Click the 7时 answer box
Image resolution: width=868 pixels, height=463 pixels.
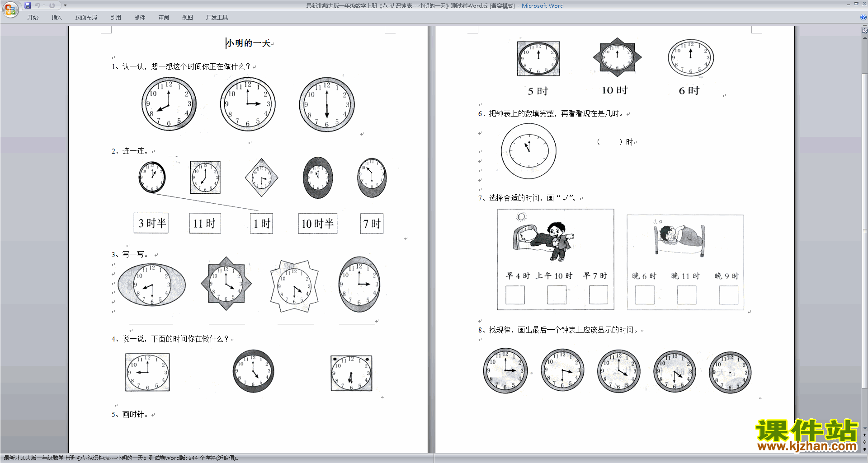[372, 224]
